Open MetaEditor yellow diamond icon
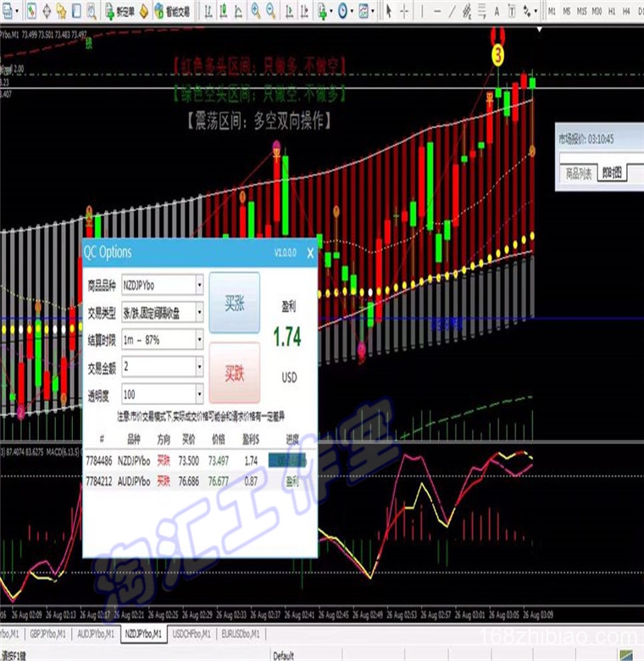The width and height of the screenshot is (644, 661). point(144,11)
